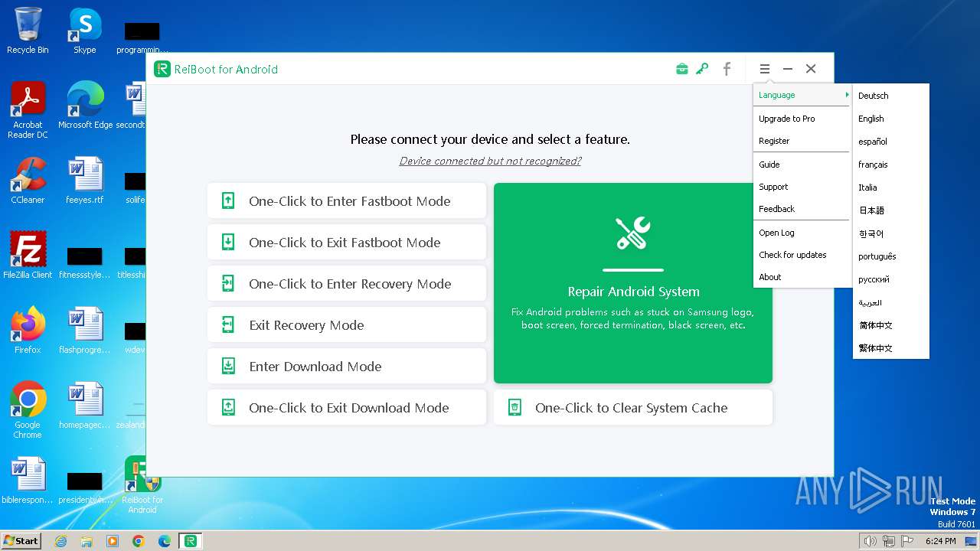
Task: Choose English language
Action: tap(891, 119)
